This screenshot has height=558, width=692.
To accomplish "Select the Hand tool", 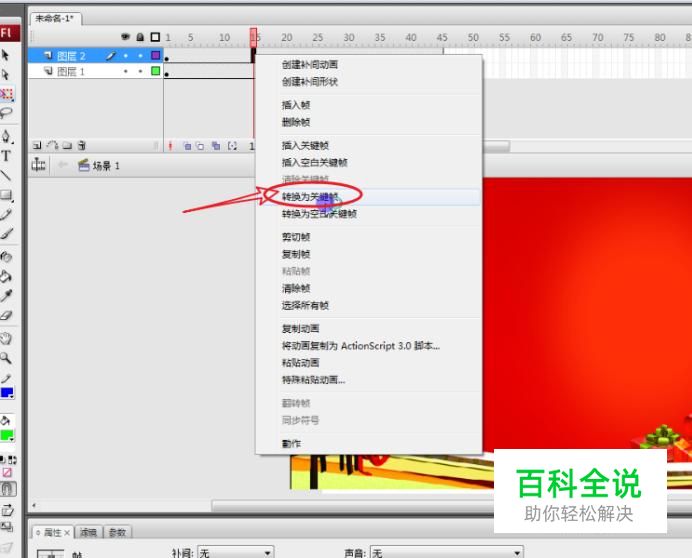I will (6, 339).
